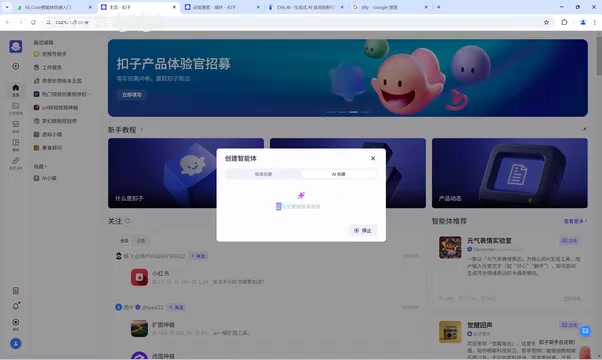Open the third recent item with rocket icon

[58, 81]
